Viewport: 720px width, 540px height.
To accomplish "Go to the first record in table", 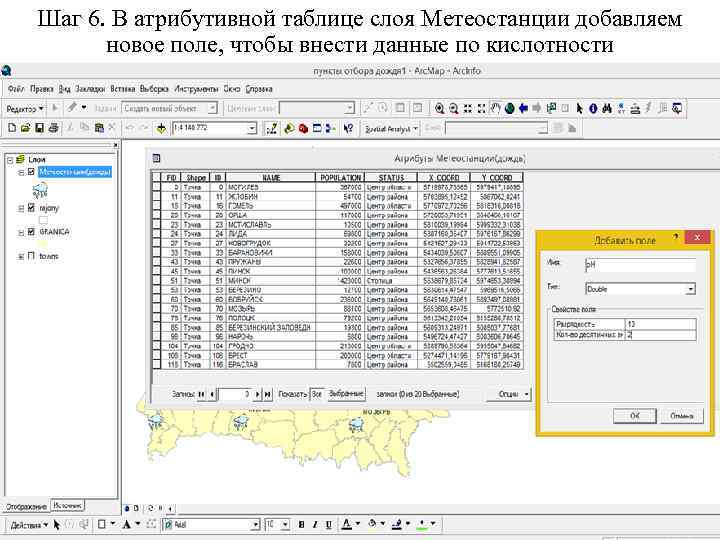I will click(x=200, y=394).
